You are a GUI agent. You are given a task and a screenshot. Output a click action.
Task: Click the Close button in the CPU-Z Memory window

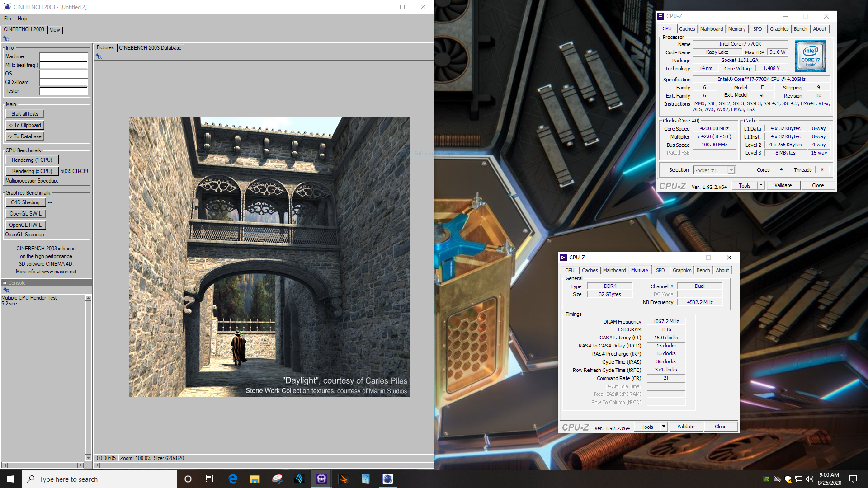tap(721, 427)
